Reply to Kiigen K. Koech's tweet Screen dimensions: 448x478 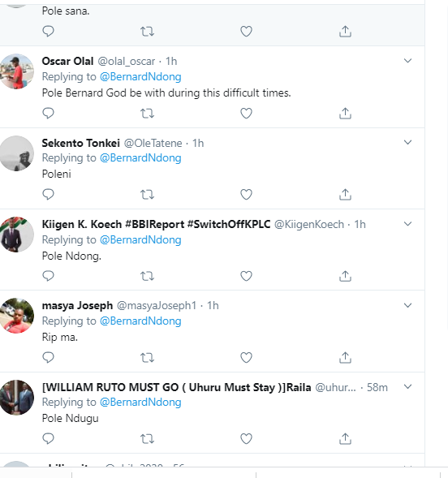(x=48, y=276)
